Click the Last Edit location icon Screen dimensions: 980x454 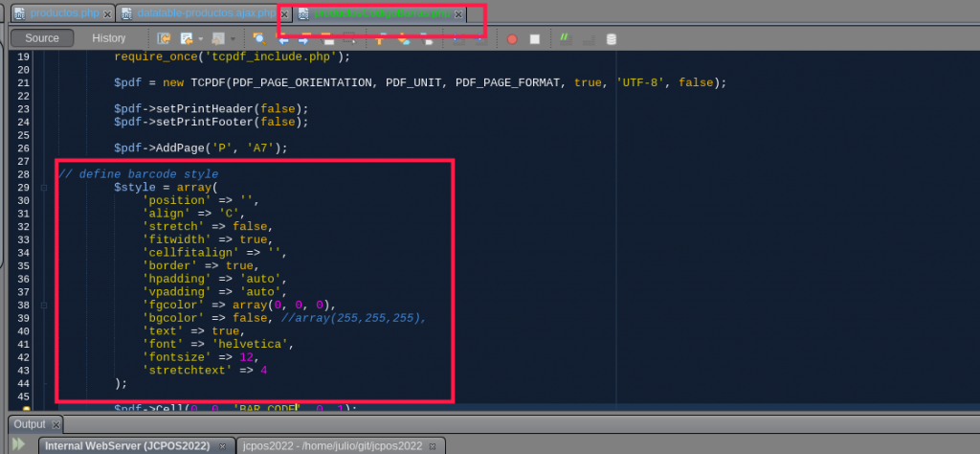click(164, 39)
